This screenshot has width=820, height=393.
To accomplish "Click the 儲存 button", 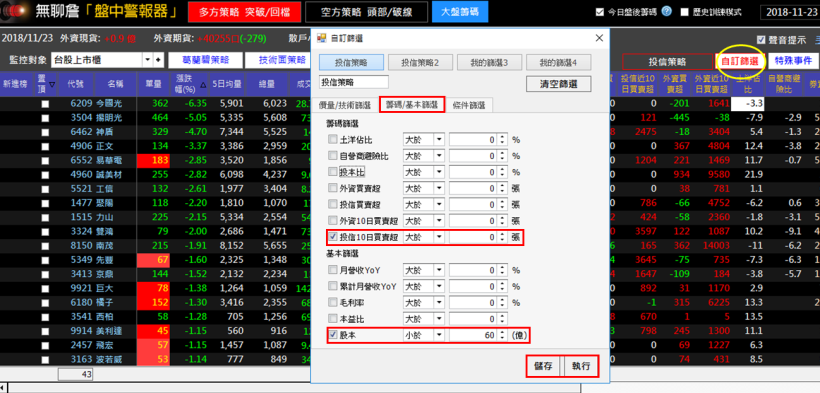I will [x=544, y=366].
